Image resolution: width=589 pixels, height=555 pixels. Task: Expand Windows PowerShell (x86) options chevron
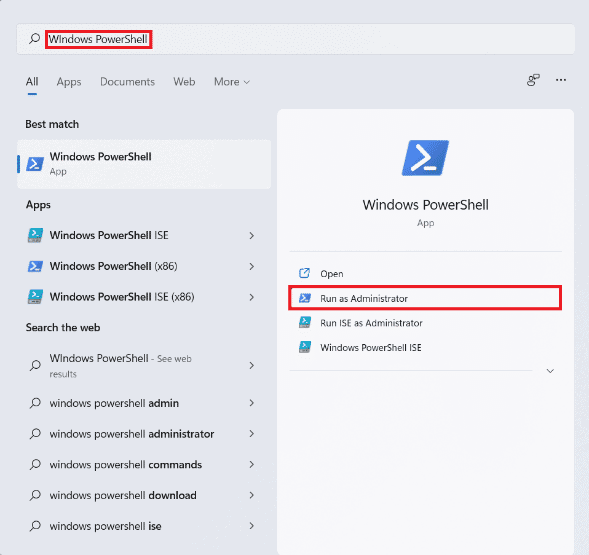point(251,266)
